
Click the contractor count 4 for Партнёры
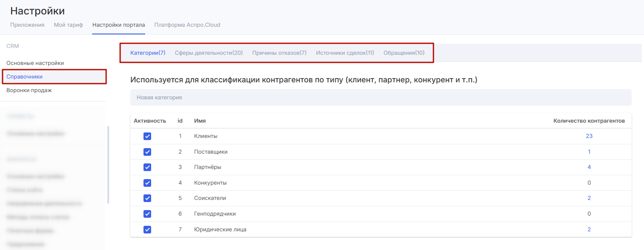click(589, 167)
